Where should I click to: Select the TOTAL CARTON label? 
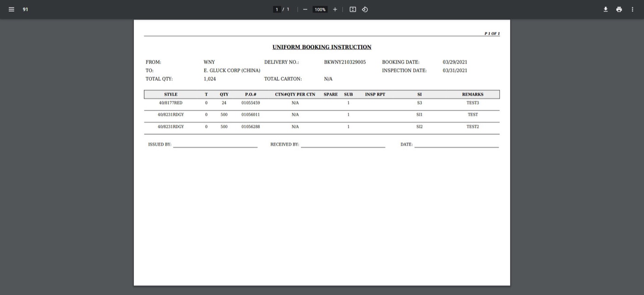click(x=283, y=79)
